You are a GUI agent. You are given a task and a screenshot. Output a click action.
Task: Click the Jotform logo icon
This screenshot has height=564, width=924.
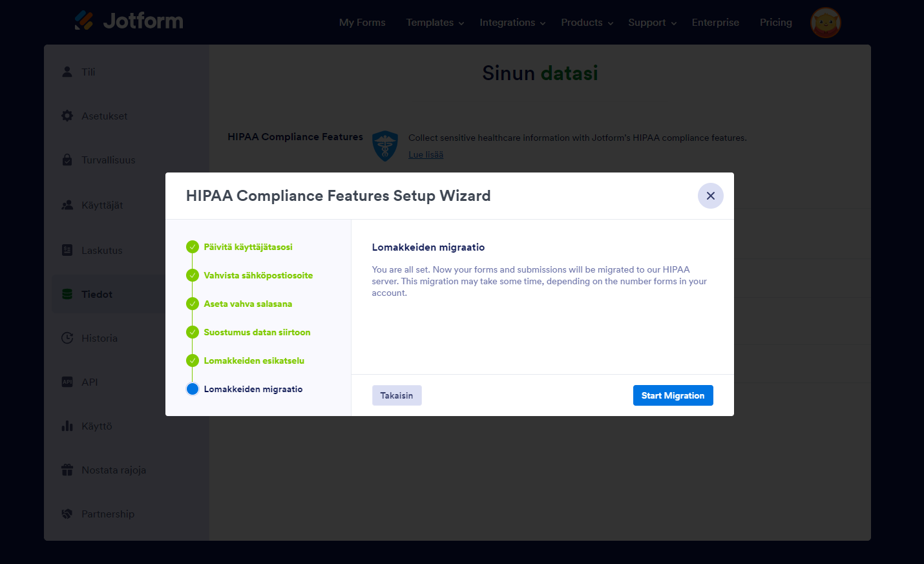(x=84, y=21)
